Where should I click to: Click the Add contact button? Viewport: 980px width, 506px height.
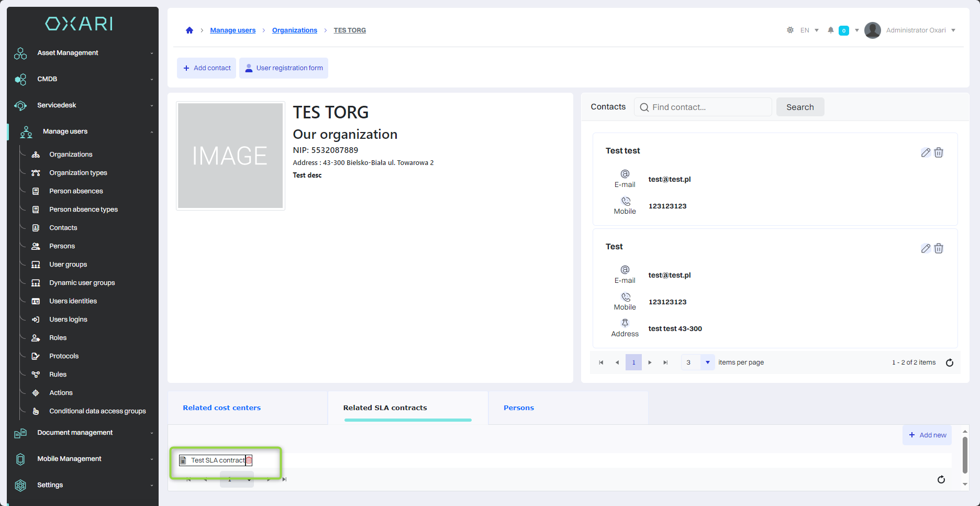click(x=207, y=68)
